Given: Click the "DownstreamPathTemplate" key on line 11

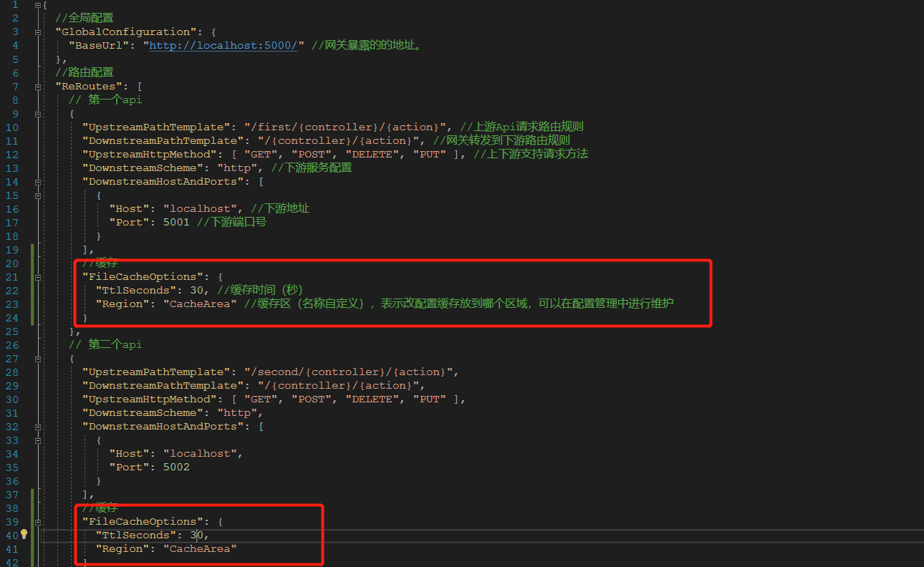Looking at the screenshot, I should point(163,141).
